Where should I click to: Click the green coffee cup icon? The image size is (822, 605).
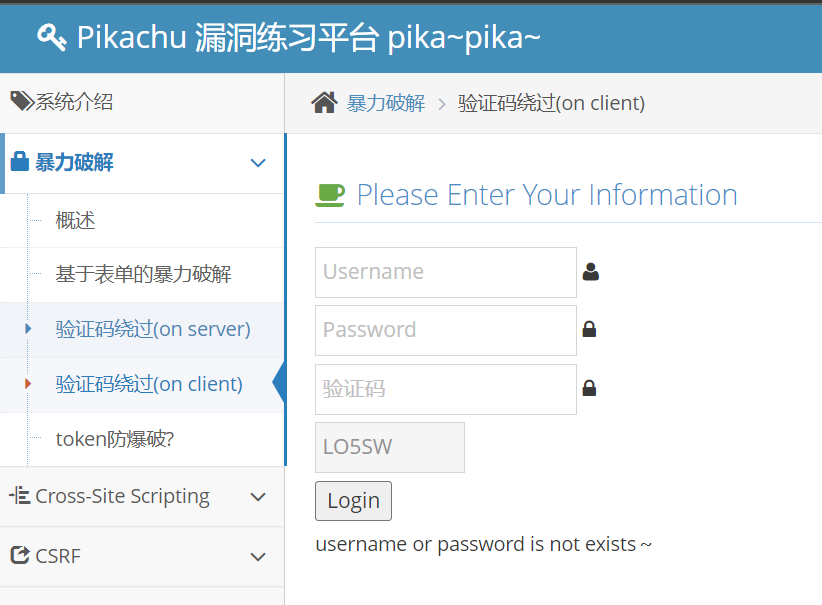pos(330,194)
